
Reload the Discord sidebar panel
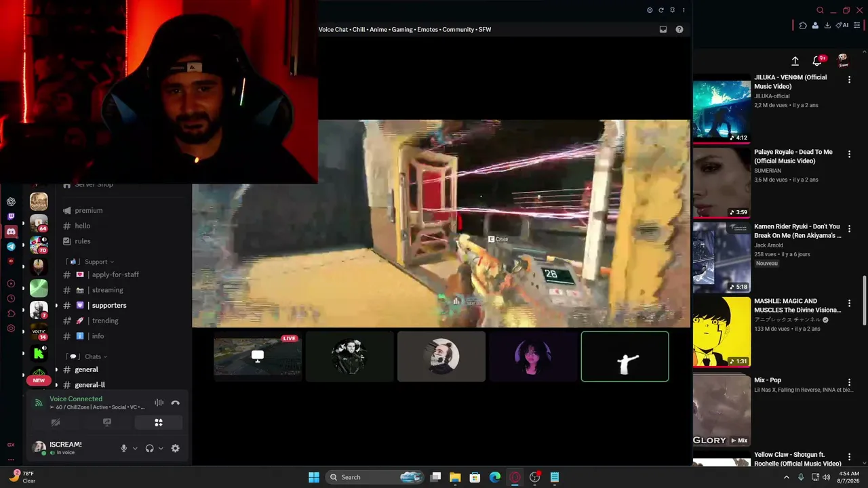point(661,10)
